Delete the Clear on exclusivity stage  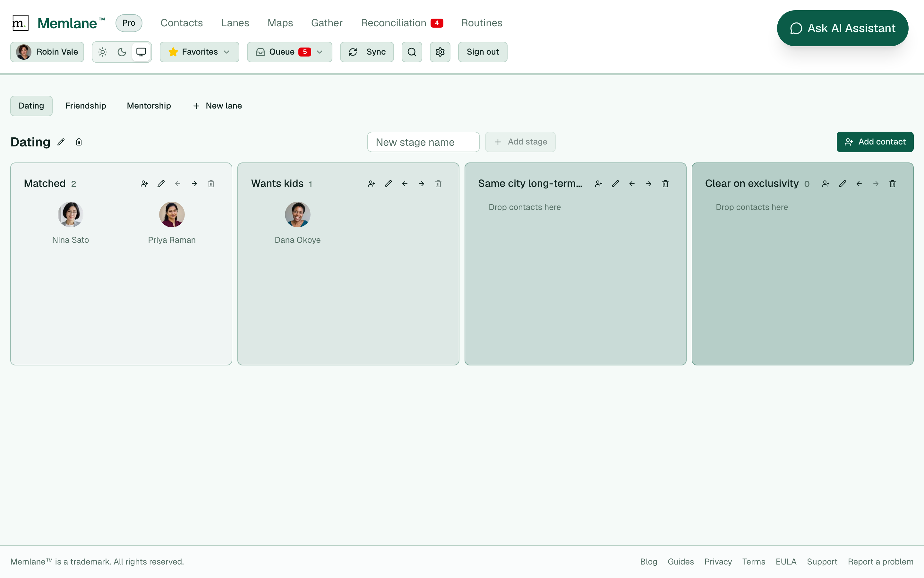(893, 184)
